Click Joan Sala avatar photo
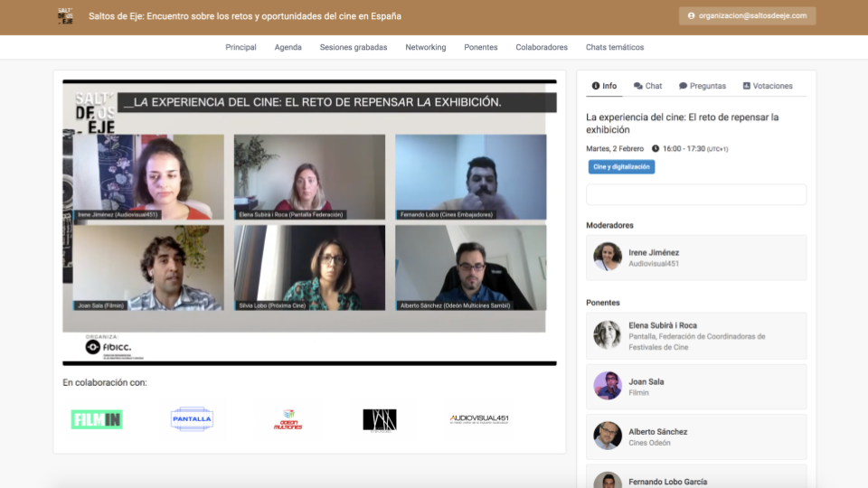This screenshot has height=488, width=868. coord(608,386)
